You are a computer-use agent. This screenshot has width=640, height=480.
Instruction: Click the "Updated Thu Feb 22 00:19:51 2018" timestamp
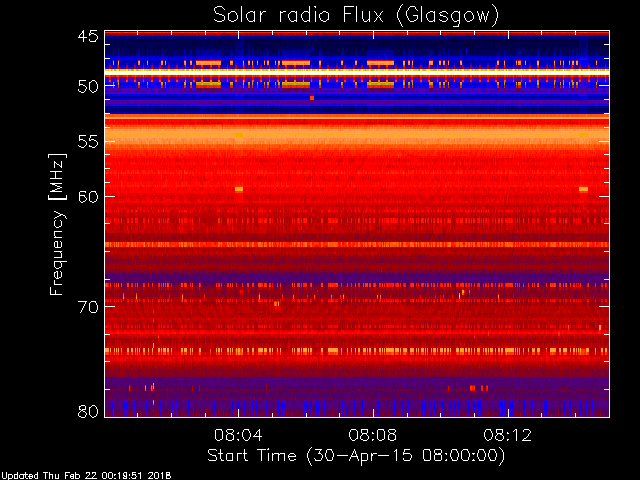click(x=87, y=476)
